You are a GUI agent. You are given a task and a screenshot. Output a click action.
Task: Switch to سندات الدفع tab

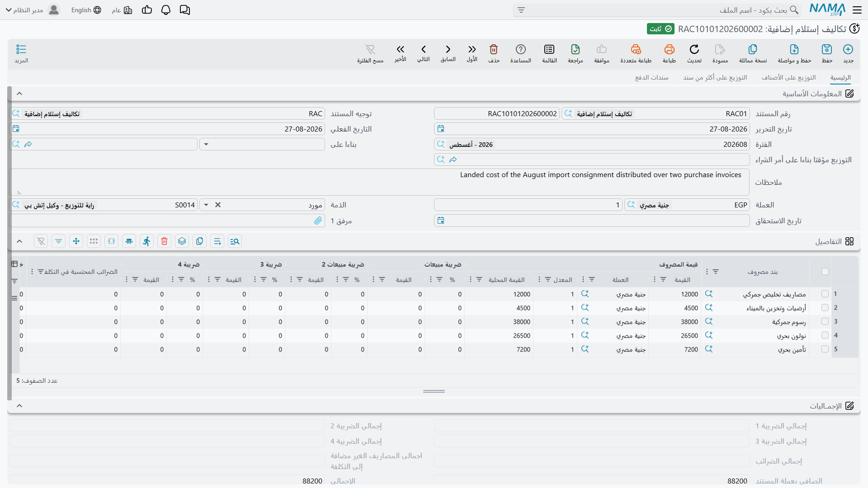click(651, 78)
